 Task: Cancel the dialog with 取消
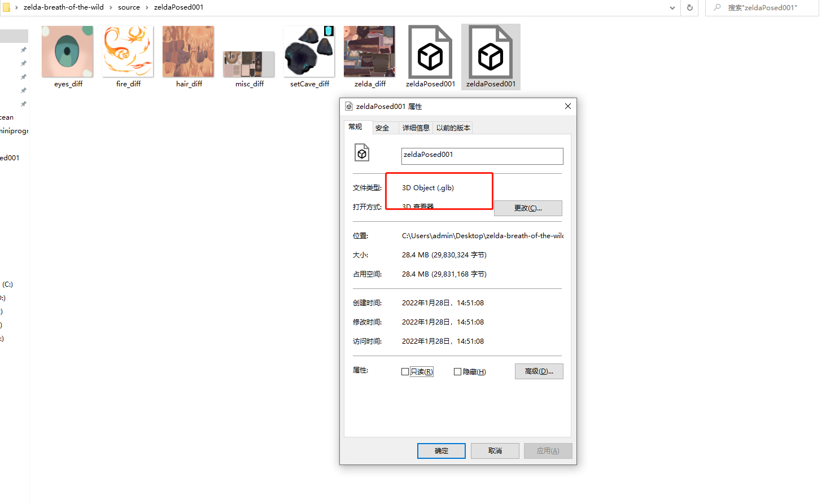[x=495, y=451]
